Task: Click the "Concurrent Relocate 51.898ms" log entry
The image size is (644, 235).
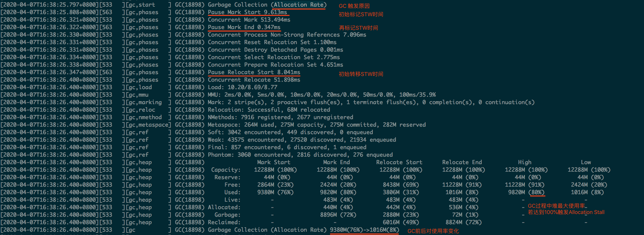Action: click(254, 80)
